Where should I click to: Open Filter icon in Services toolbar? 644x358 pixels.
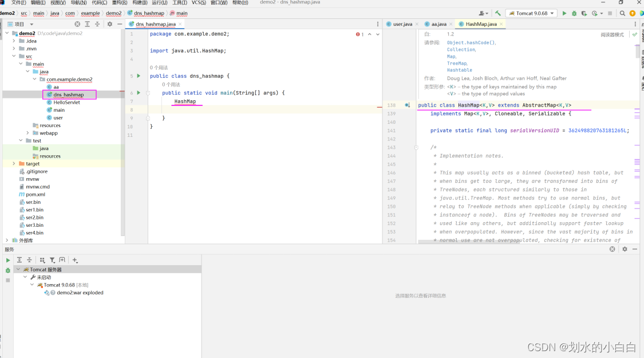(52, 260)
